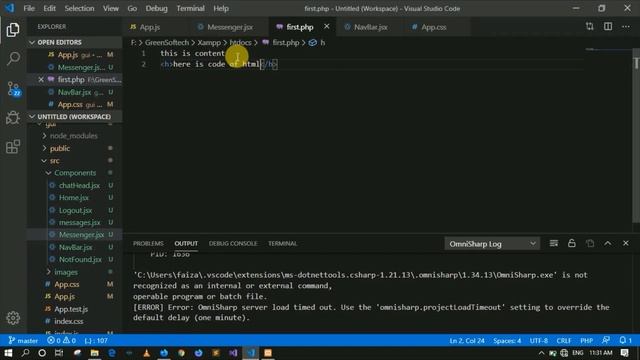
Task: Click Xampp in the breadcrumb path
Action: click(x=209, y=42)
